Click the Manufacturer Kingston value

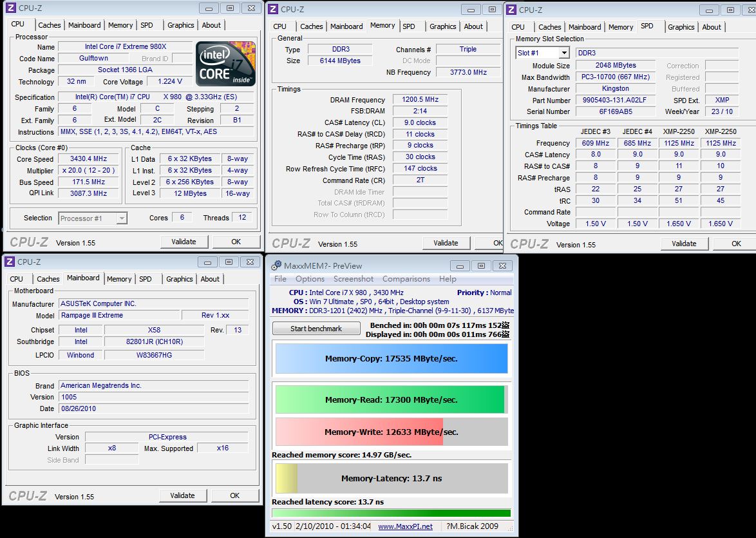pyautogui.click(x=615, y=88)
